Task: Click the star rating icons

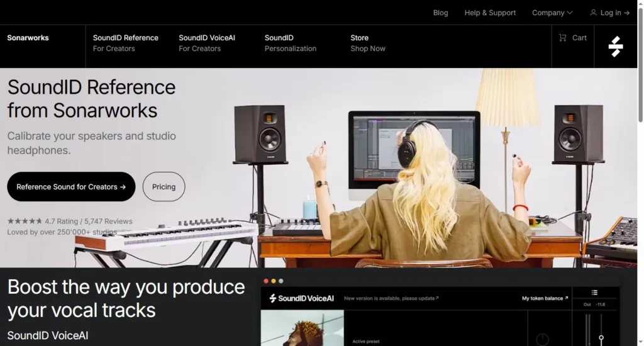Action: pos(25,221)
